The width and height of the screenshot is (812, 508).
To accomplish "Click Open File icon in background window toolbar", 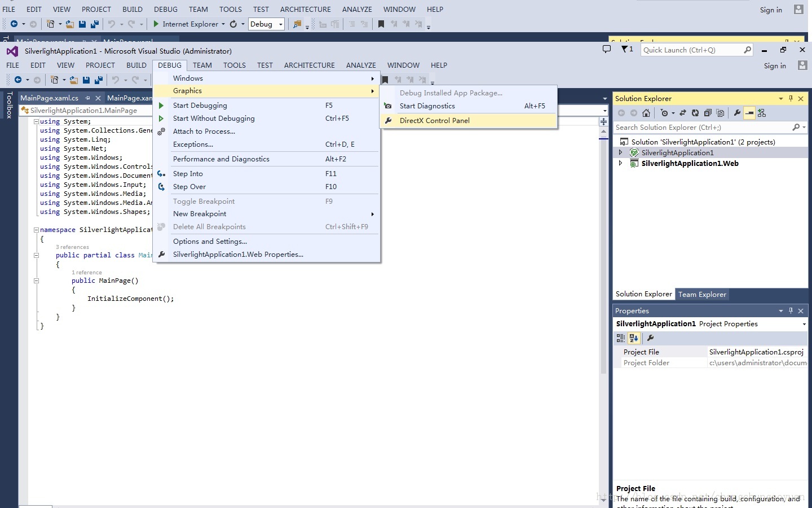I will (69, 24).
